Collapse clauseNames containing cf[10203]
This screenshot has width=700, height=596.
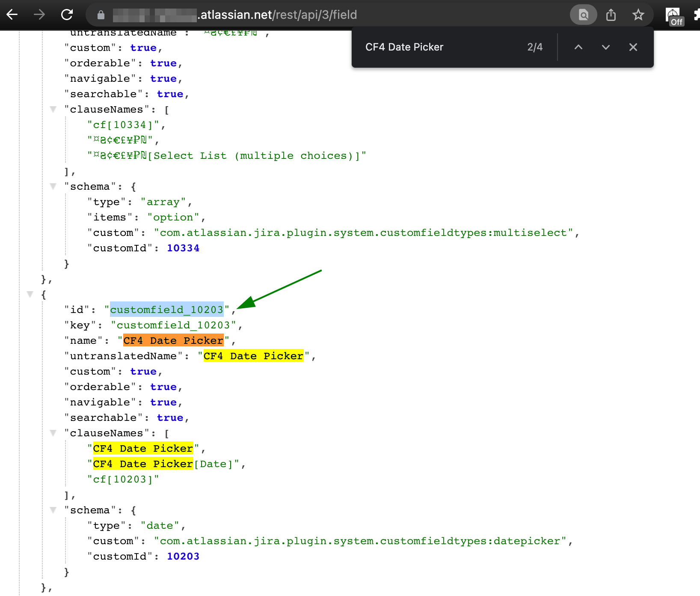coord(53,433)
